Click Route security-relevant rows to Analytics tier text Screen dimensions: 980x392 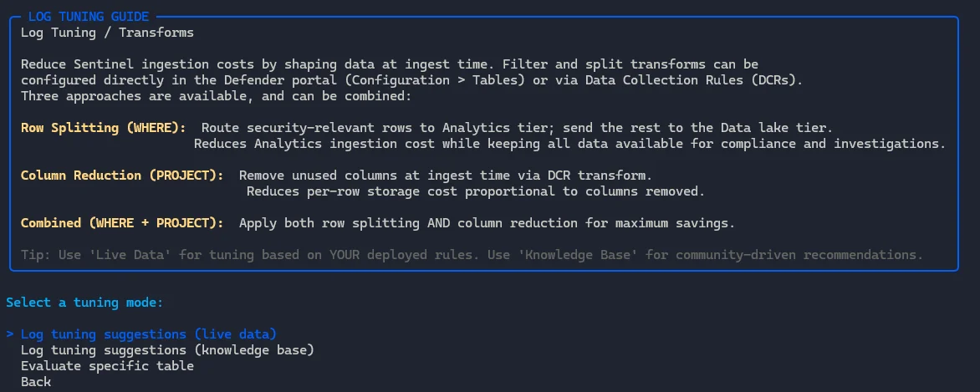(516, 128)
